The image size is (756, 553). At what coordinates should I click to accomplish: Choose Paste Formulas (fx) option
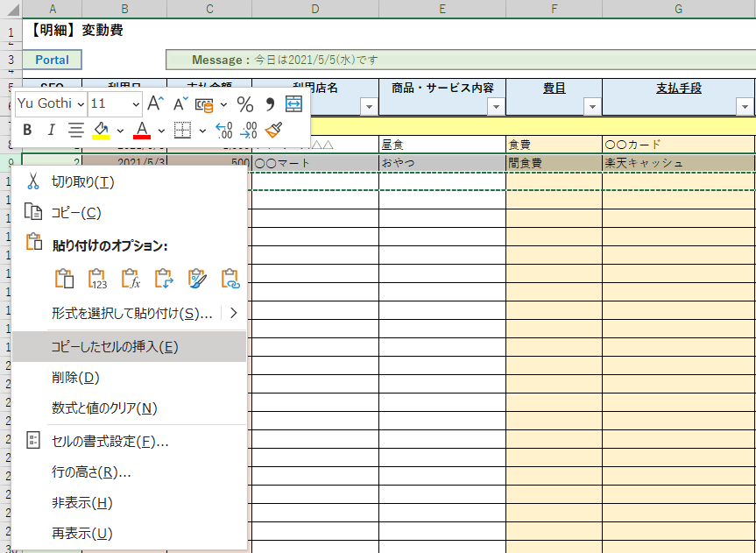tap(131, 279)
